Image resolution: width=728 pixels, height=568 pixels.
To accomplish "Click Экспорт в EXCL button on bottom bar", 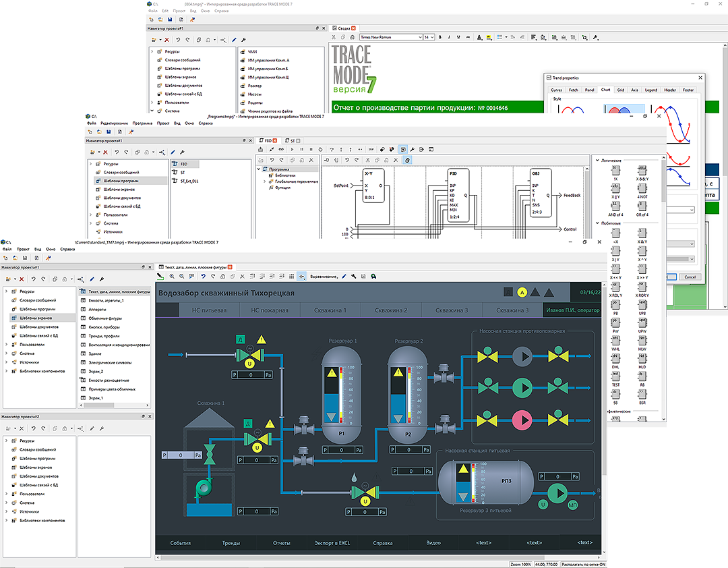I will pyautogui.click(x=332, y=542).
